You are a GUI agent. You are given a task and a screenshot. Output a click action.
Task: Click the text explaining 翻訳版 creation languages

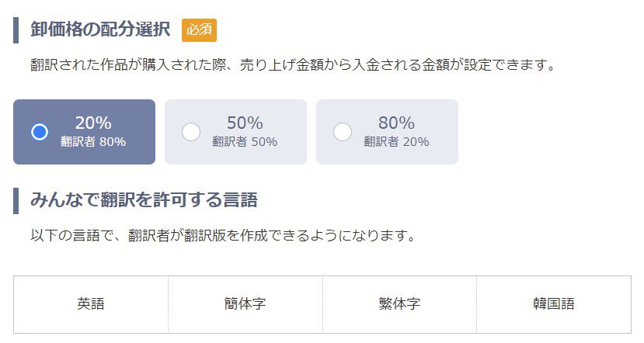point(222,235)
